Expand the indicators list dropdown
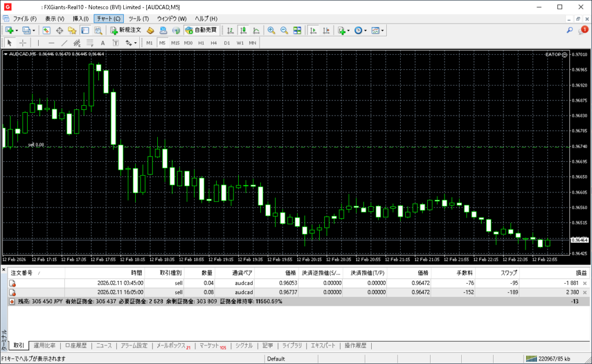 349,30
